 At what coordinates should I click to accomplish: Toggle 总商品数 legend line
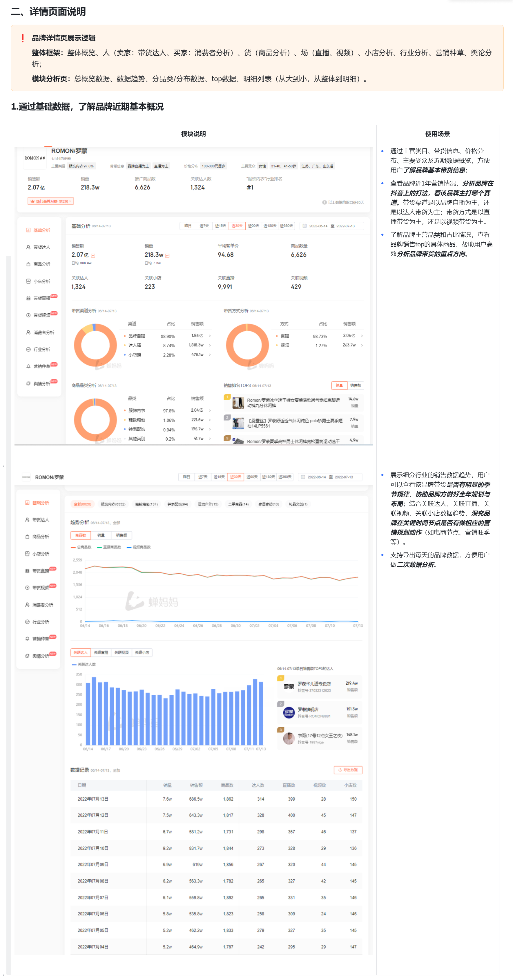tap(81, 547)
